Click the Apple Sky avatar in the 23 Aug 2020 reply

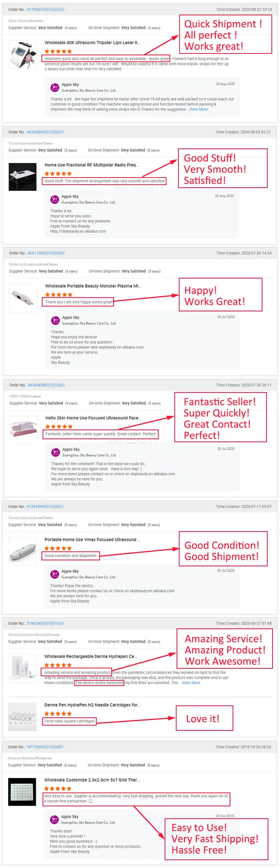pyautogui.click(x=55, y=87)
